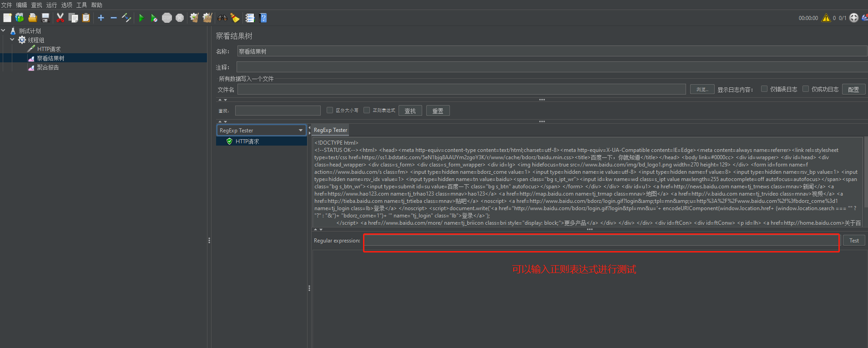Click the binoculars Search icon

point(222,18)
